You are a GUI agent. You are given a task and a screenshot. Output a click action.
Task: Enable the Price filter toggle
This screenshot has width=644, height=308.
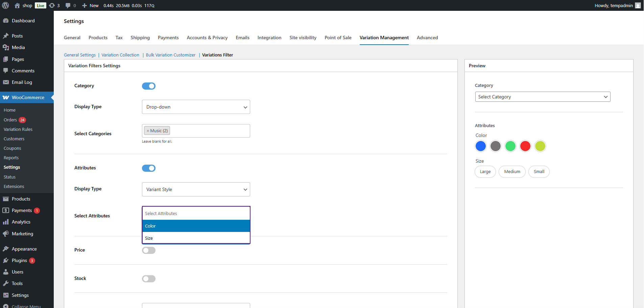(149, 250)
